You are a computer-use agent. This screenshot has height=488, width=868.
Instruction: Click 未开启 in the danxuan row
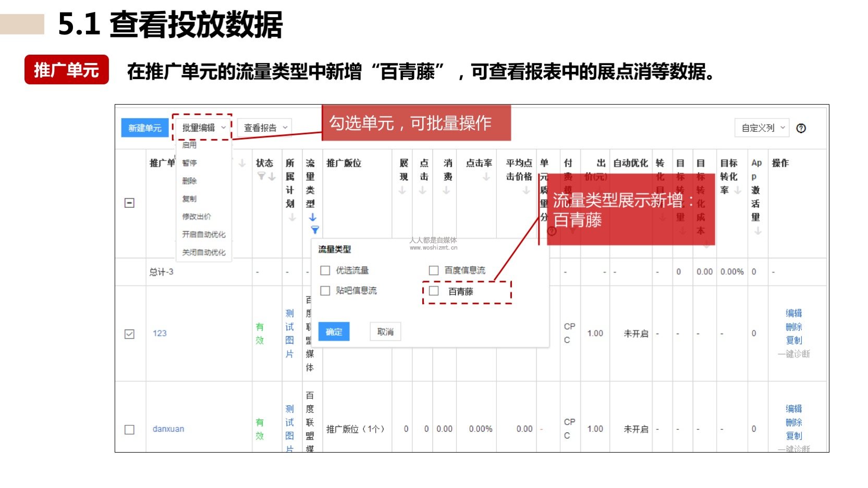click(636, 429)
